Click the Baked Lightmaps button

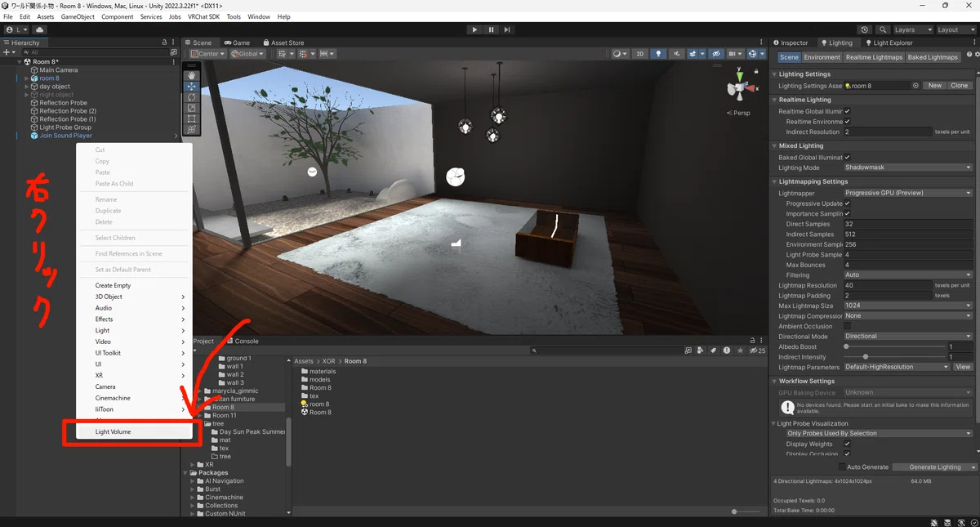(x=933, y=57)
